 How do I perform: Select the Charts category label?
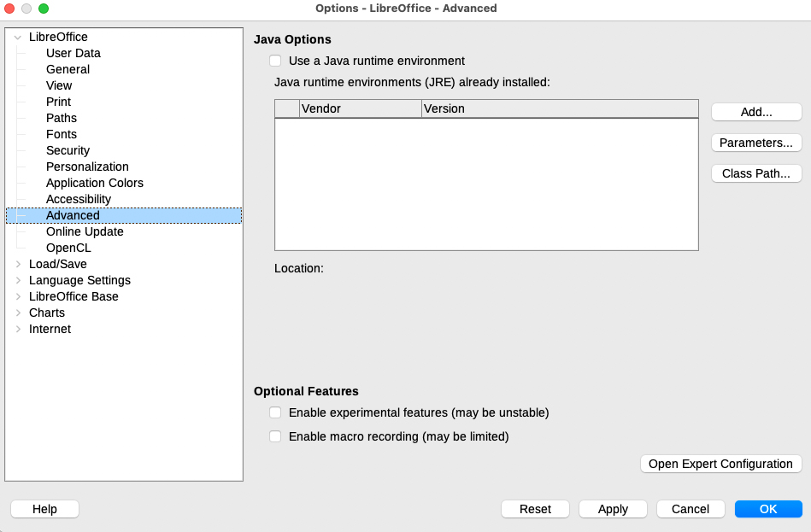click(46, 313)
